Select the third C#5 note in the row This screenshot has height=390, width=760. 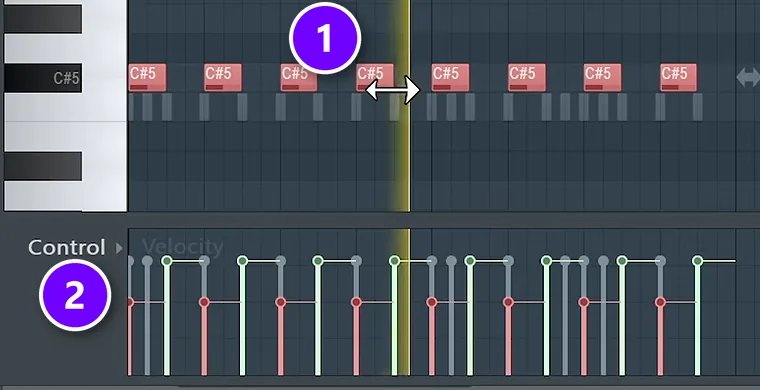click(x=299, y=78)
